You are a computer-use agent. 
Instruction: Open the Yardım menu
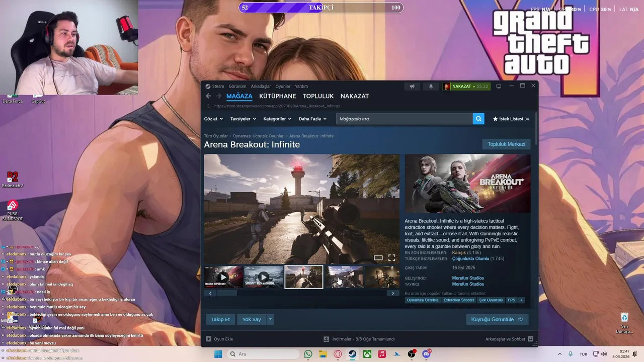(x=301, y=86)
